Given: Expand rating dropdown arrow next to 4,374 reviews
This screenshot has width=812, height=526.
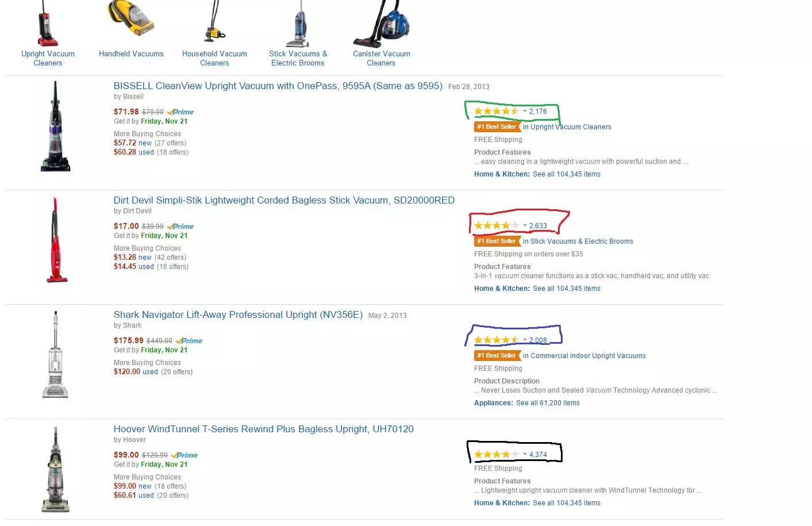Looking at the screenshot, I should 525,455.
